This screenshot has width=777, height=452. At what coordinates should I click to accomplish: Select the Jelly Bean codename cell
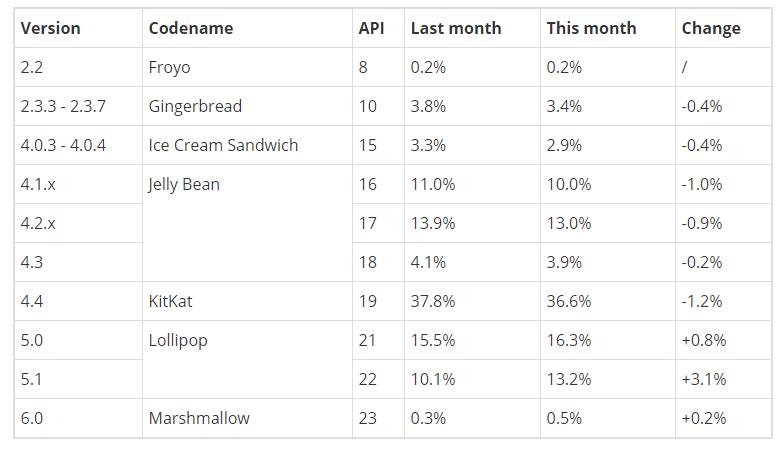point(184,184)
